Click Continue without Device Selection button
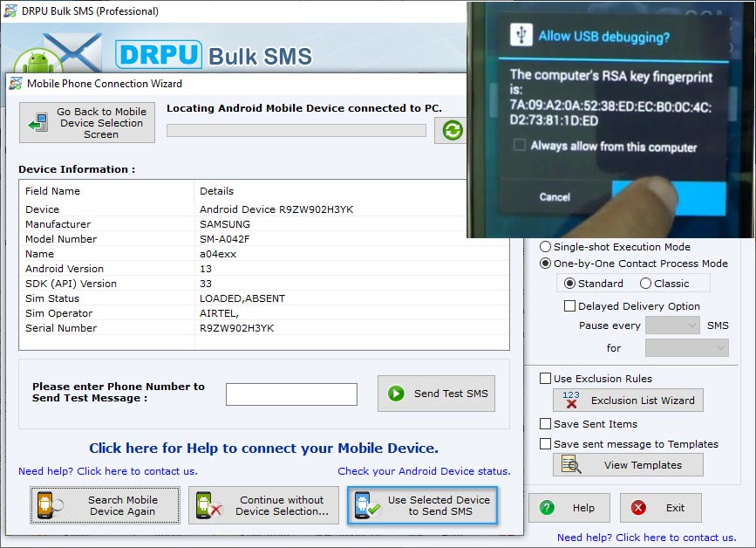The width and height of the screenshot is (756, 548). (x=263, y=505)
